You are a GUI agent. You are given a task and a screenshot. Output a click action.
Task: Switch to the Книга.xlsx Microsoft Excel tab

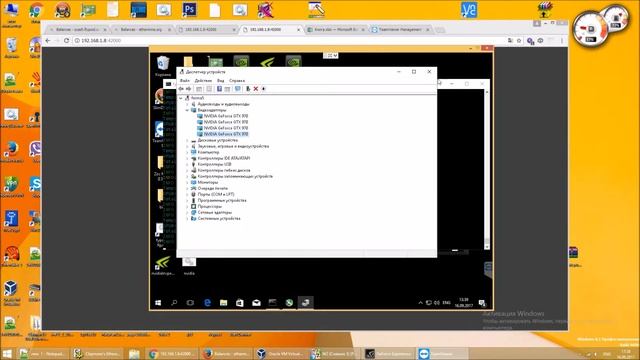336,29
